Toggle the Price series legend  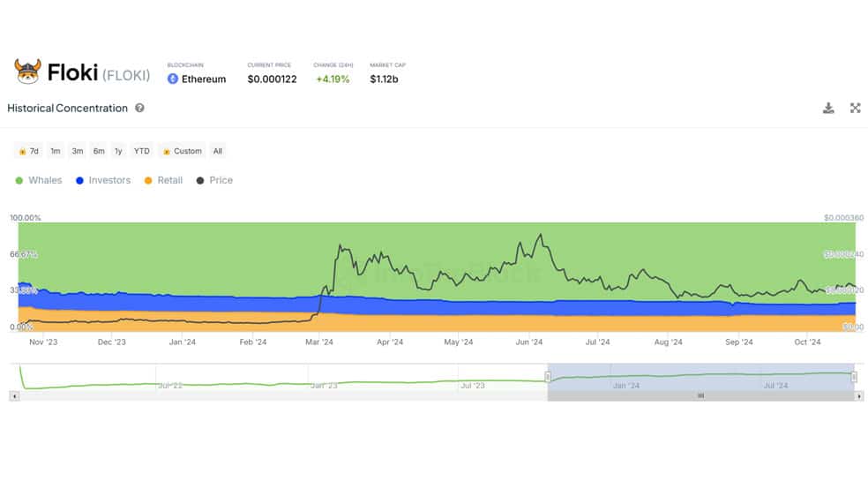(x=214, y=181)
